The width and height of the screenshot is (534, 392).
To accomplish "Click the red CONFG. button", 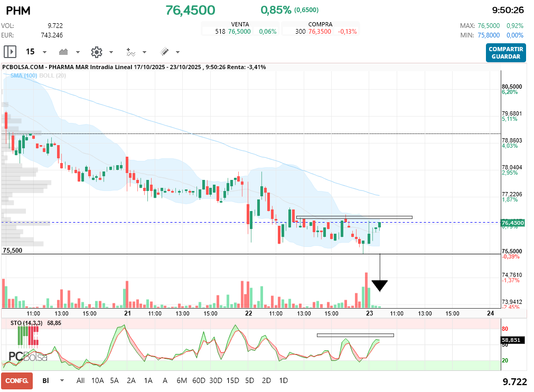I will [x=17, y=381].
